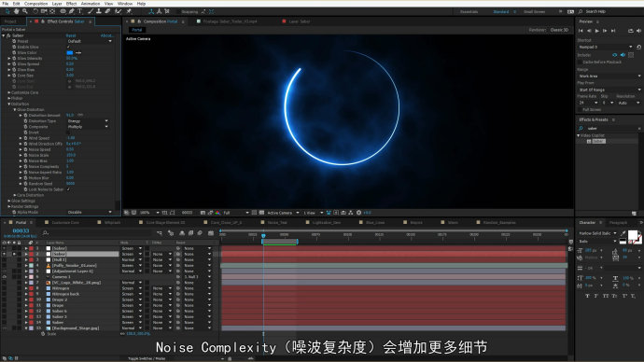Switch to the Layer Saber viewer tab
The height and width of the screenshot is (362, 644).
coord(300,21)
